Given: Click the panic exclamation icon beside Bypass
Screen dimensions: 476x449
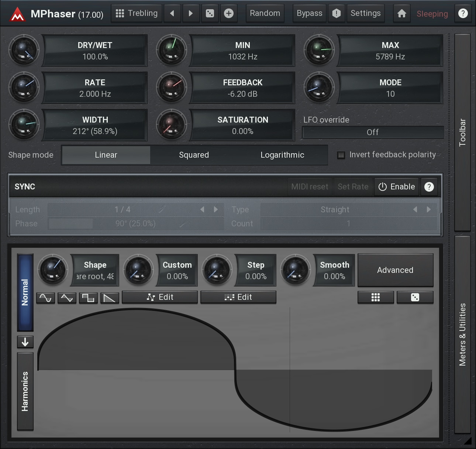Looking at the screenshot, I should (336, 14).
